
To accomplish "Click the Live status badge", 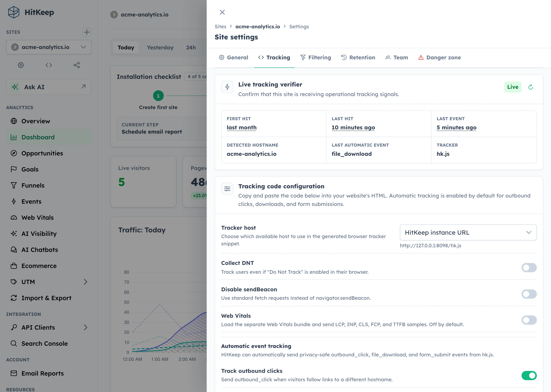I will (x=513, y=87).
